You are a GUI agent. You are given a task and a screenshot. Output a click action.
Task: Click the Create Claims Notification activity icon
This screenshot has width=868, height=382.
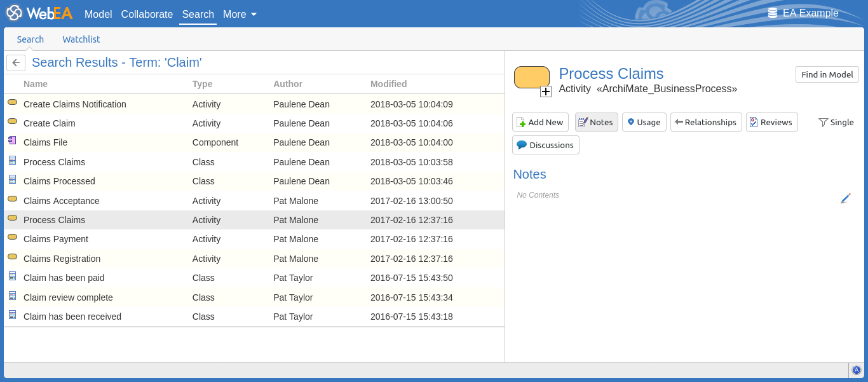pos(12,103)
